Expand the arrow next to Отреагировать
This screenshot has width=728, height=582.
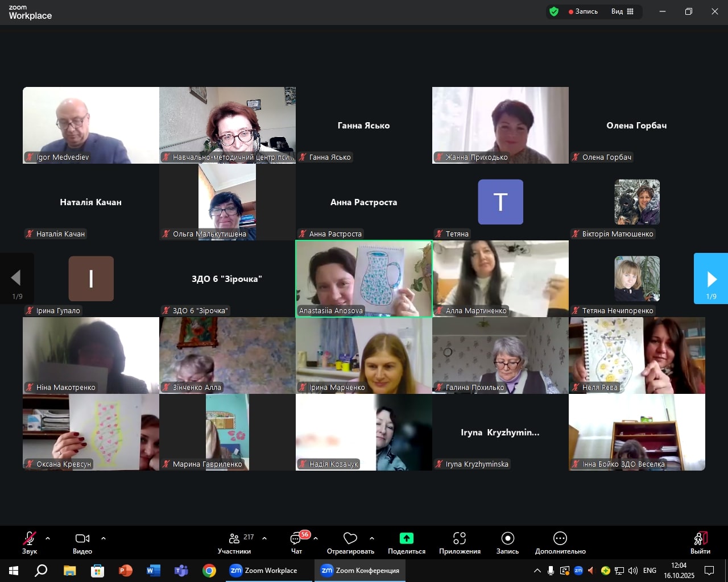coord(372,538)
